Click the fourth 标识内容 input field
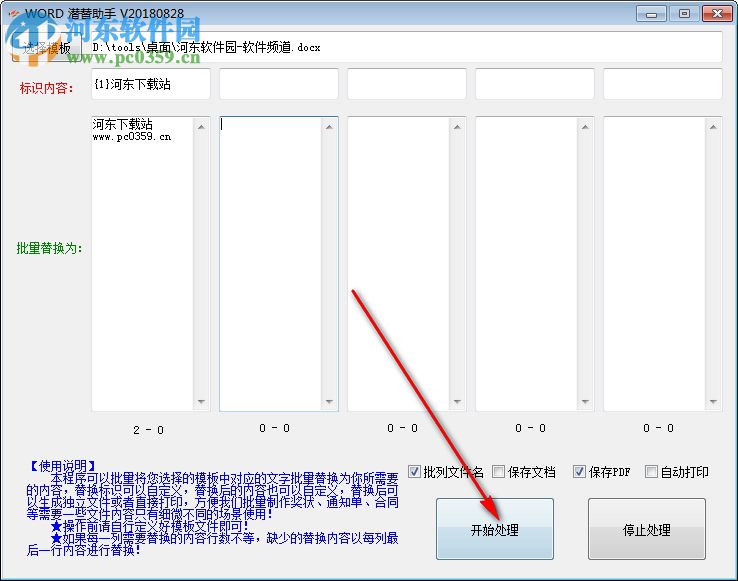738x581 pixels. coord(535,84)
